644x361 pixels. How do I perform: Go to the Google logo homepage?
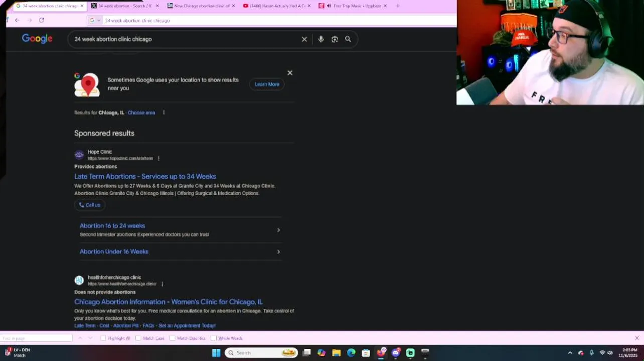(x=37, y=39)
